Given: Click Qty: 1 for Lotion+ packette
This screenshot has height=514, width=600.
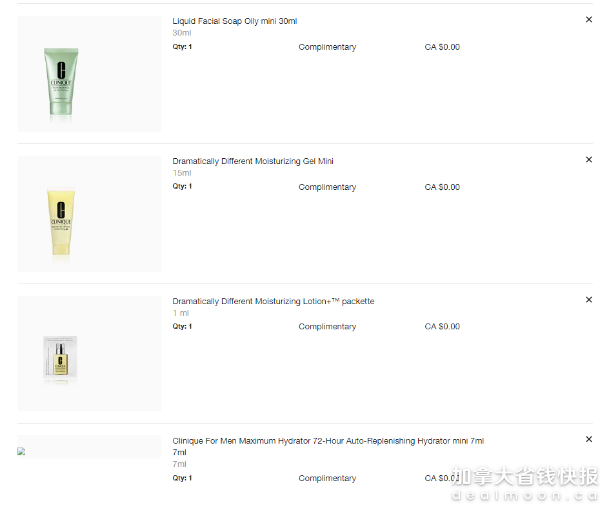Looking at the screenshot, I should coord(182,326).
